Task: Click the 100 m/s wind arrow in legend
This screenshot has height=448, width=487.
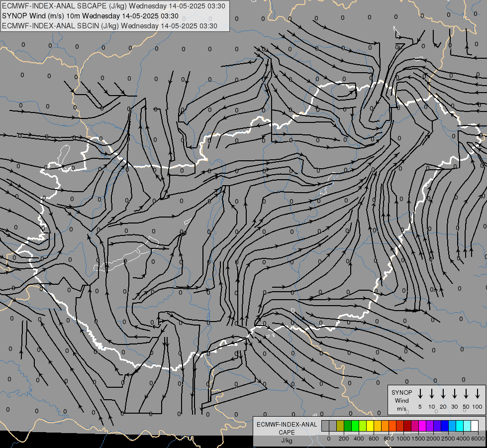Action: pyautogui.click(x=478, y=394)
